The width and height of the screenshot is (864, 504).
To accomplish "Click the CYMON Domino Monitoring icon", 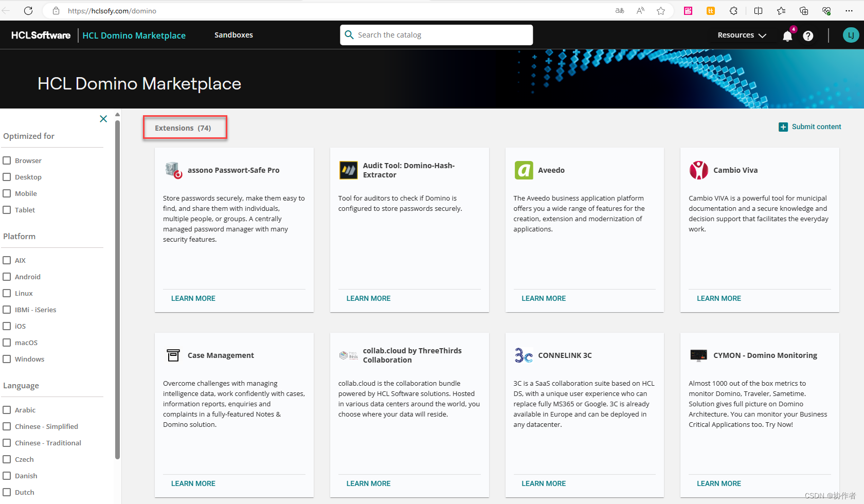I will (x=698, y=355).
